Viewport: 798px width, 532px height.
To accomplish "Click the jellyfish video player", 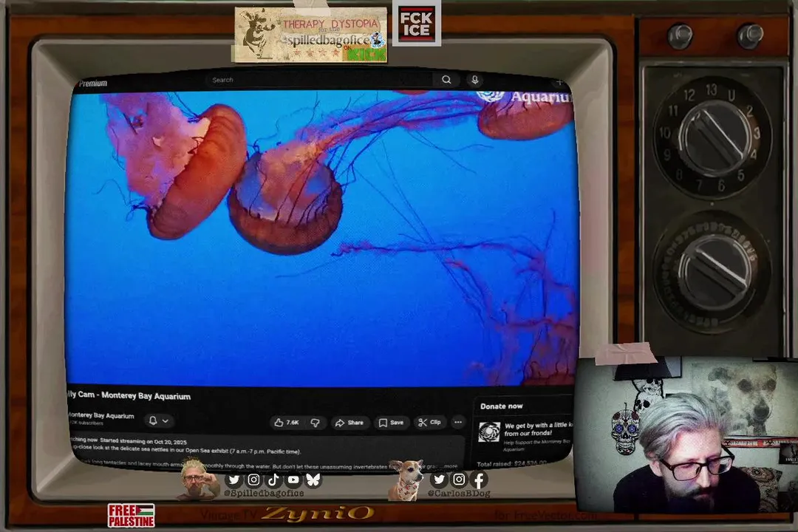I will point(321,238).
